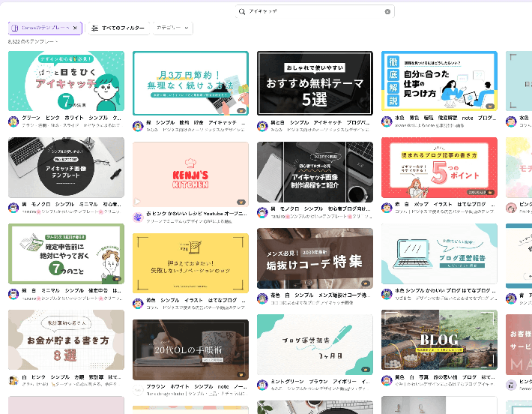This screenshot has width=532, height=414.
Task: Click the 8,322点のテンプレート count text
Action: 32,41
